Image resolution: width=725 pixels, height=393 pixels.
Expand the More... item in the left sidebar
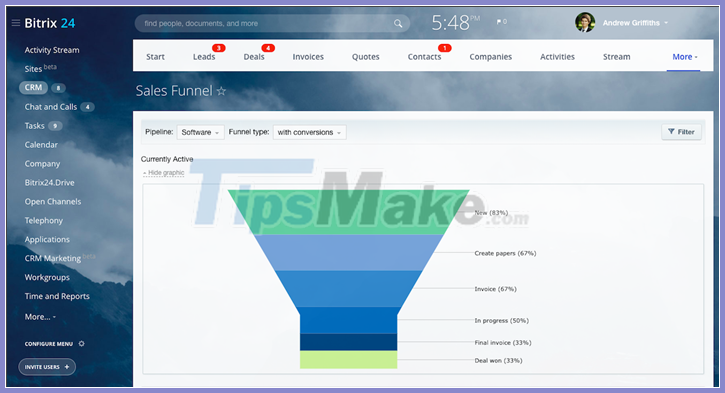coord(40,317)
